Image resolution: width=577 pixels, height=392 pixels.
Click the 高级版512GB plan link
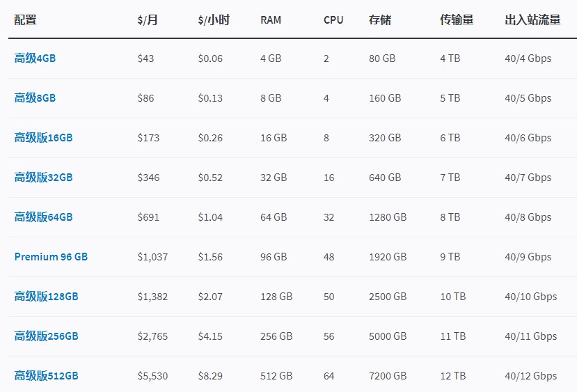coord(46,376)
